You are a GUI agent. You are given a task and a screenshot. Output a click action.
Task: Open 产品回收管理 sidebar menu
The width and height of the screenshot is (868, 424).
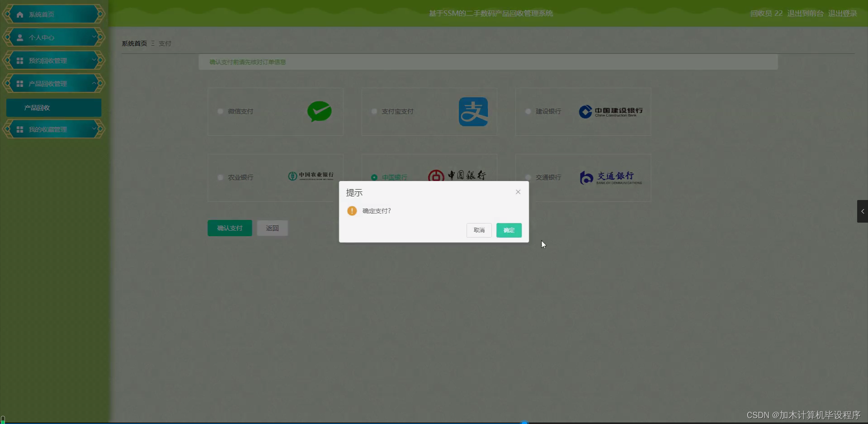(x=54, y=83)
